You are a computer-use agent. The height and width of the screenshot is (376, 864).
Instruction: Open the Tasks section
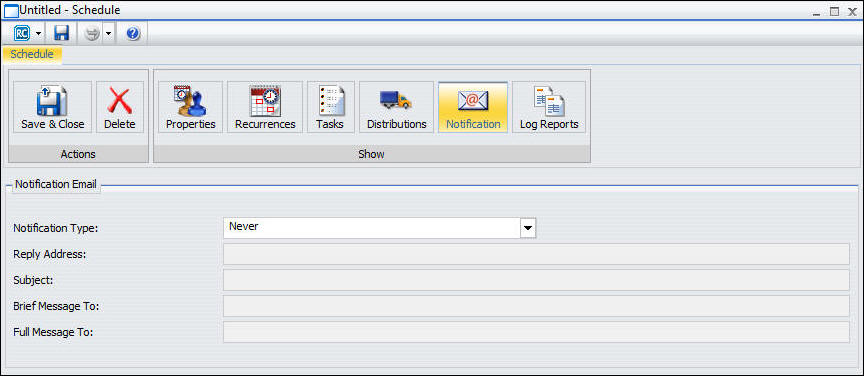point(330,107)
